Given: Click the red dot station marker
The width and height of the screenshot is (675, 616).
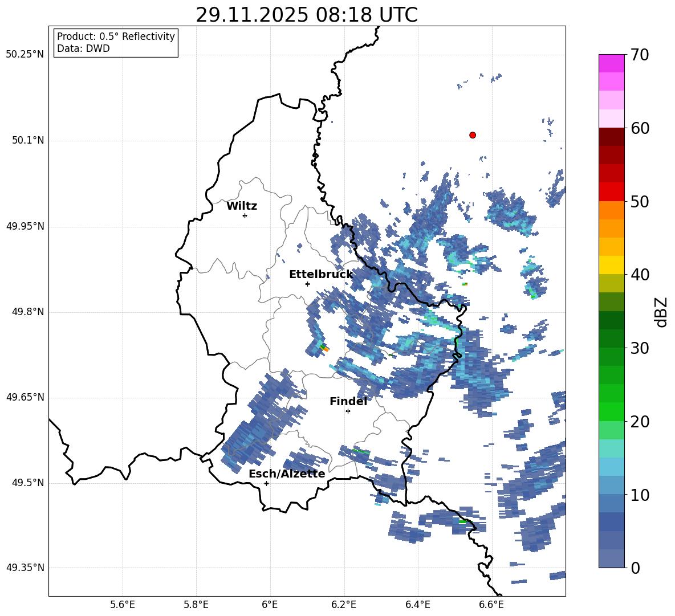Looking at the screenshot, I should click(473, 135).
